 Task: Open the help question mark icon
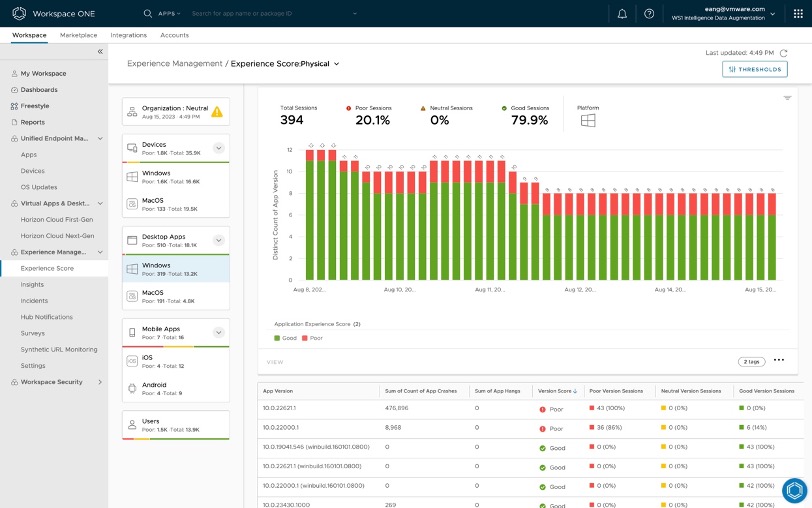[x=649, y=14]
